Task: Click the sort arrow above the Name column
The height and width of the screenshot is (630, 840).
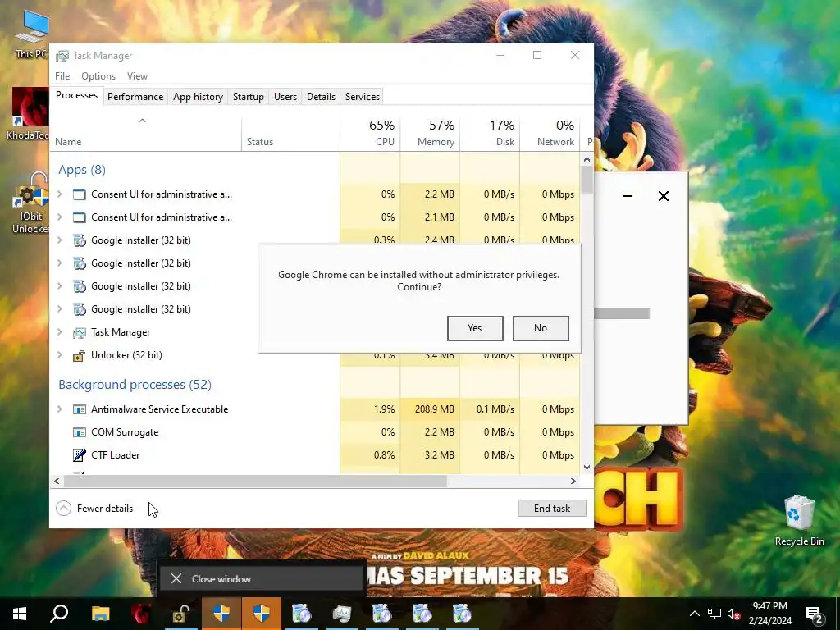Action: [142, 121]
